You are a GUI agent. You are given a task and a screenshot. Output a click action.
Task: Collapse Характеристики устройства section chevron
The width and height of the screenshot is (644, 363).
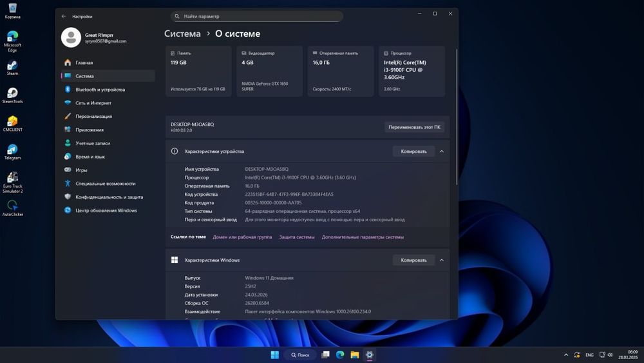tap(442, 152)
